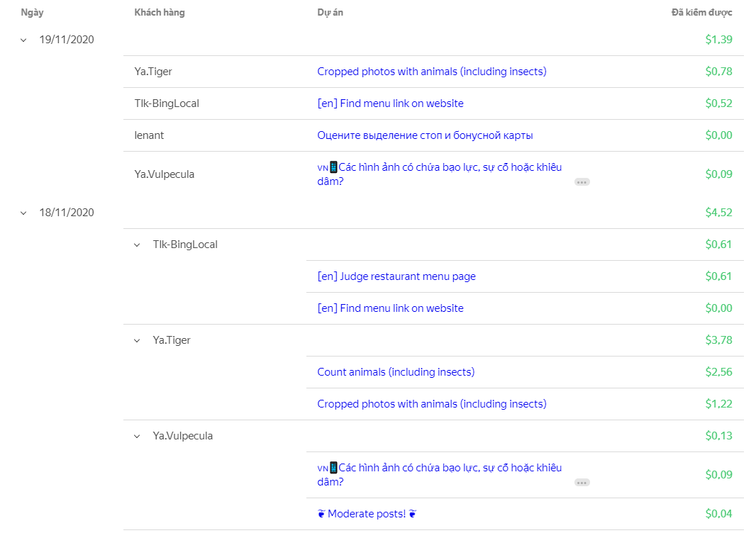This screenshot has width=756, height=533.
Task: Collapse the 18/11/2020 date group
Action: point(23,213)
